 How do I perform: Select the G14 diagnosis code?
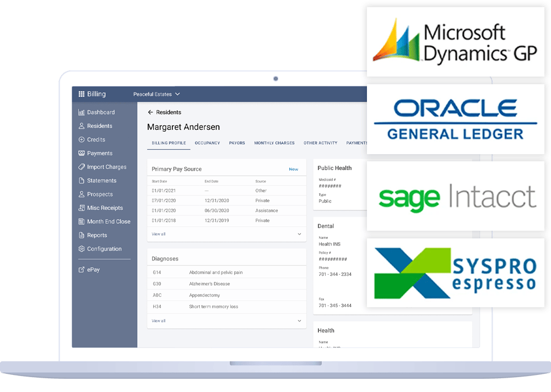[157, 273]
